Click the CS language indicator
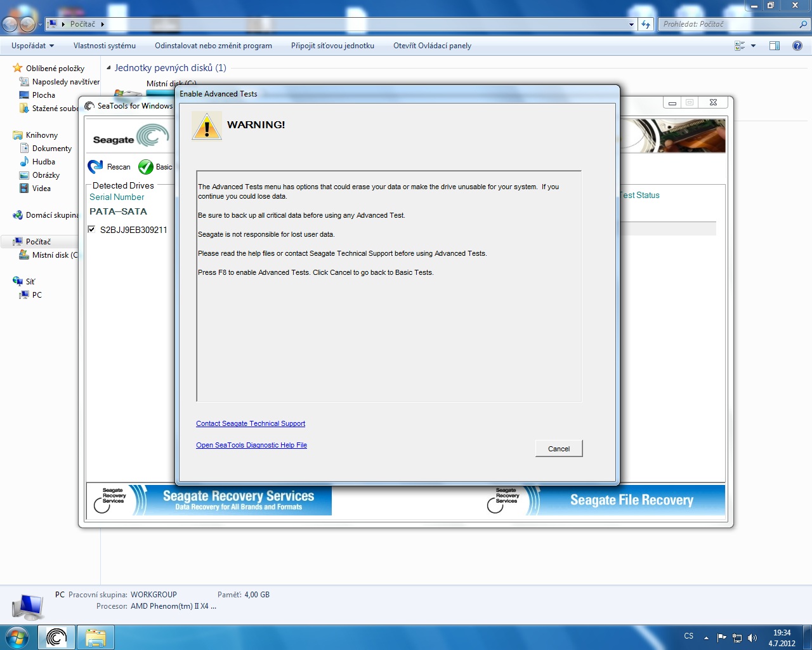 click(689, 636)
